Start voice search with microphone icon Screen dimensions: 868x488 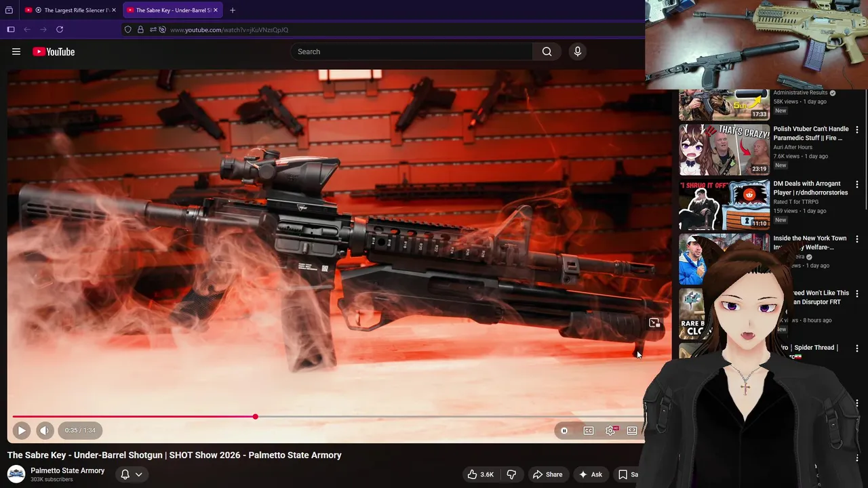tap(578, 52)
